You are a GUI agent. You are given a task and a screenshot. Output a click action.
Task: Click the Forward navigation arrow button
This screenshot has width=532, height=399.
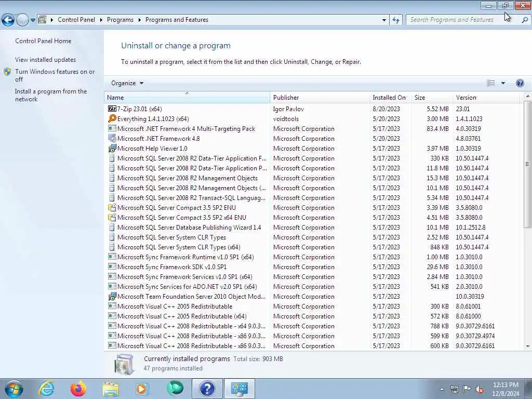click(x=22, y=20)
